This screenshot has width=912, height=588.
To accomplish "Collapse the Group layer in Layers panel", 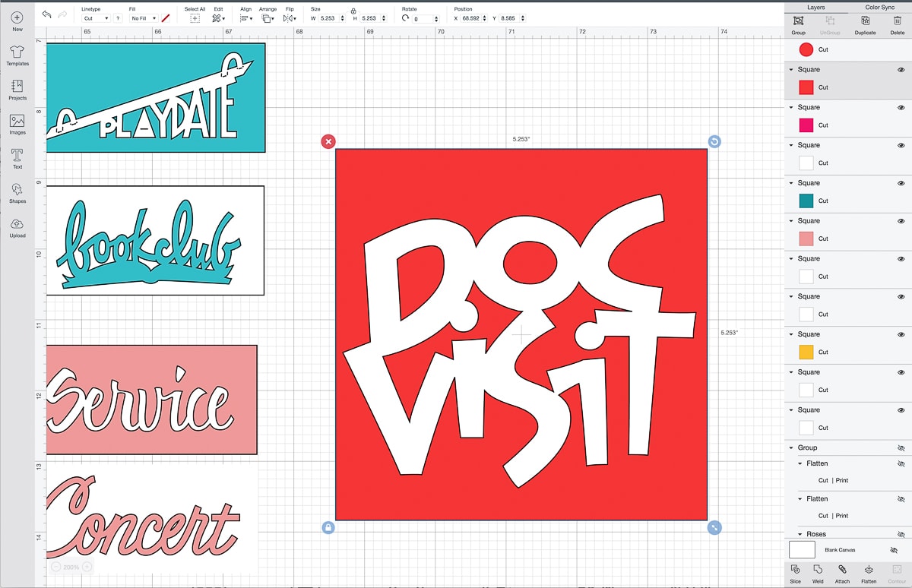I will (791, 448).
